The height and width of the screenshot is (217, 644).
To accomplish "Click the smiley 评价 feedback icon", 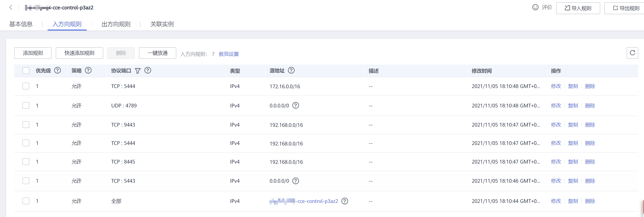I will click(535, 7).
